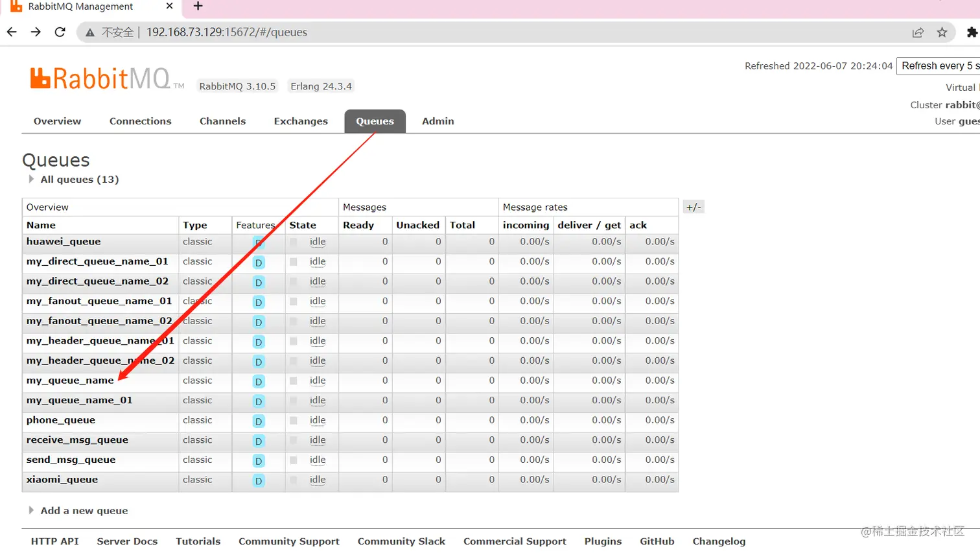Select the Queues tab
The image size is (980, 553).
point(375,121)
